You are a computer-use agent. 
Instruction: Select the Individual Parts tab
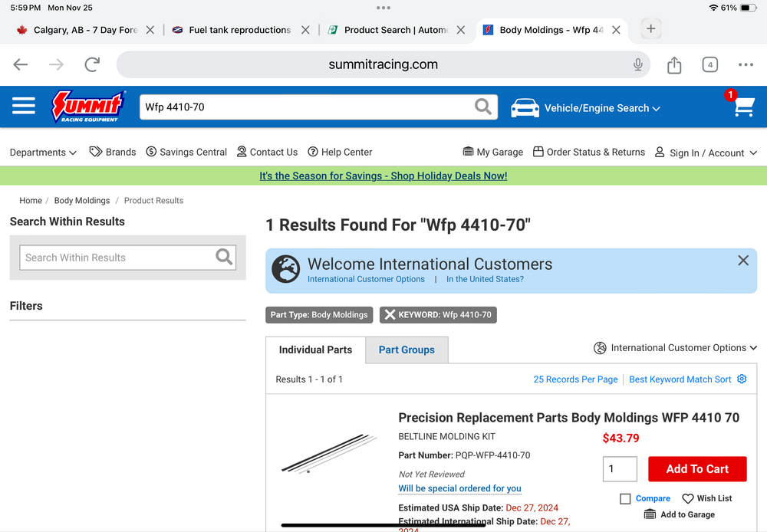coord(315,350)
